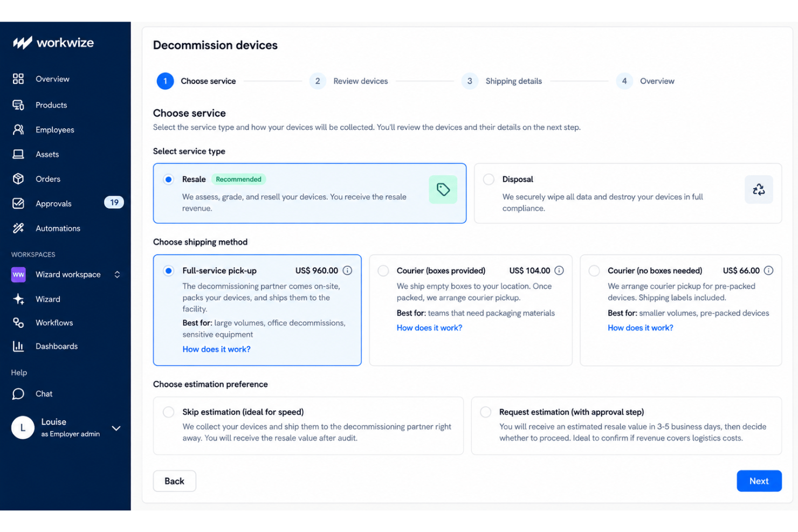Expand the Louise account menu chevron
This screenshot has width=798, height=532.
tap(116, 429)
